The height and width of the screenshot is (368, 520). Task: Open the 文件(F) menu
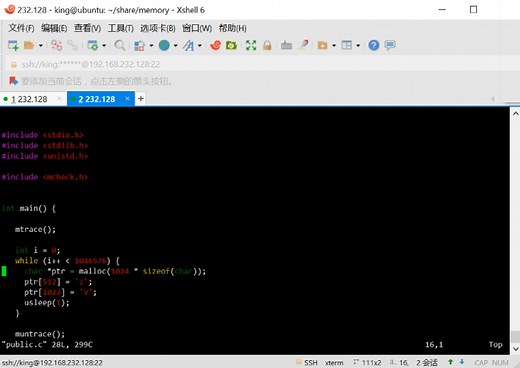coord(21,28)
